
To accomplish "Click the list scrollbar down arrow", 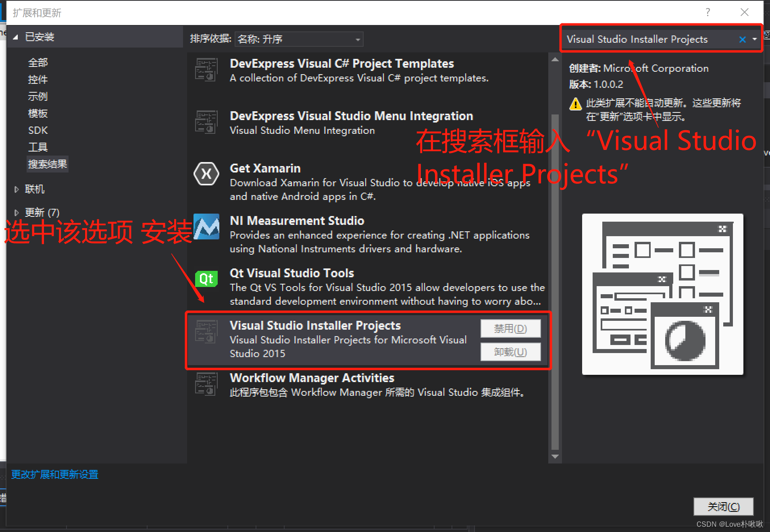I will (x=555, y=457).
